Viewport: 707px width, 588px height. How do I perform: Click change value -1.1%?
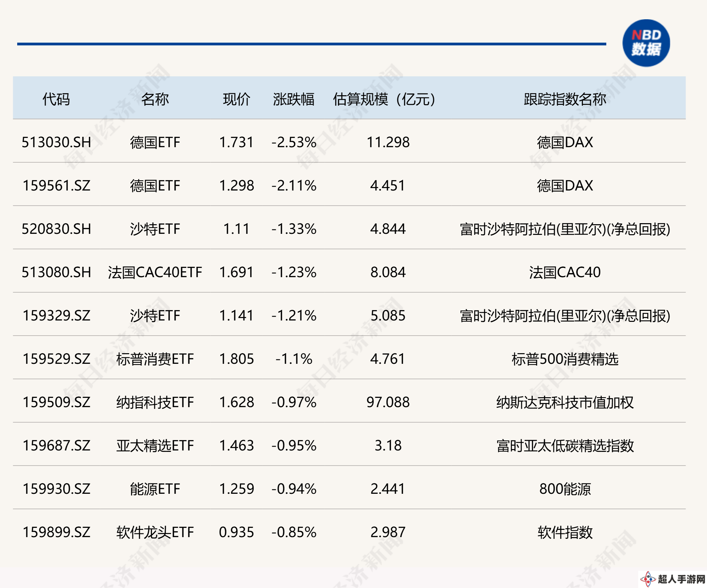coord(294,359)
